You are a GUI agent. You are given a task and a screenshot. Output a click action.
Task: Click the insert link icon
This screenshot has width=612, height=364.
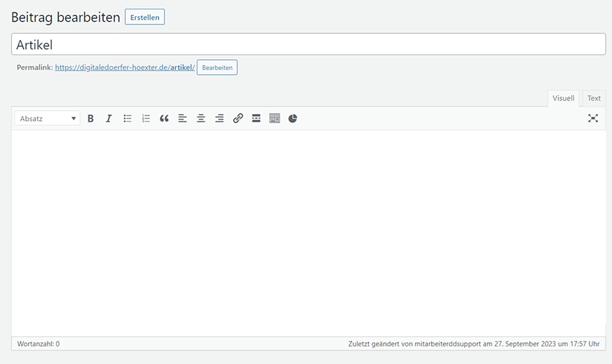pos(237,118)
